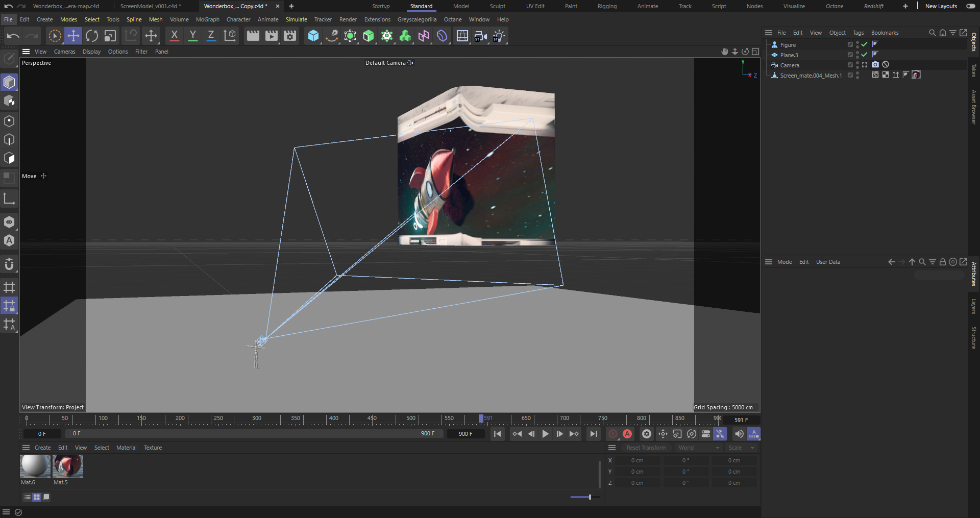Switch to the UV Edit layout

(x=535, y=6)
